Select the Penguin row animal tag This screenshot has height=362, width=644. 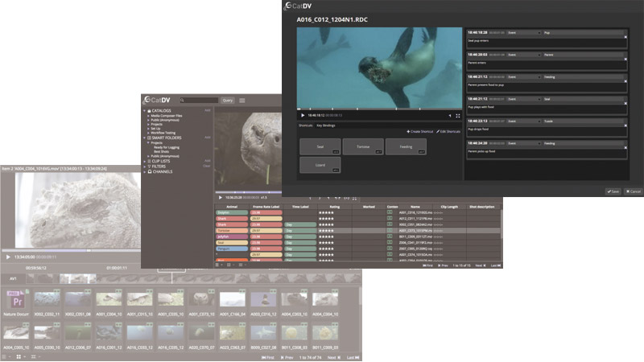pyautogui.click(x=232, y=249)
